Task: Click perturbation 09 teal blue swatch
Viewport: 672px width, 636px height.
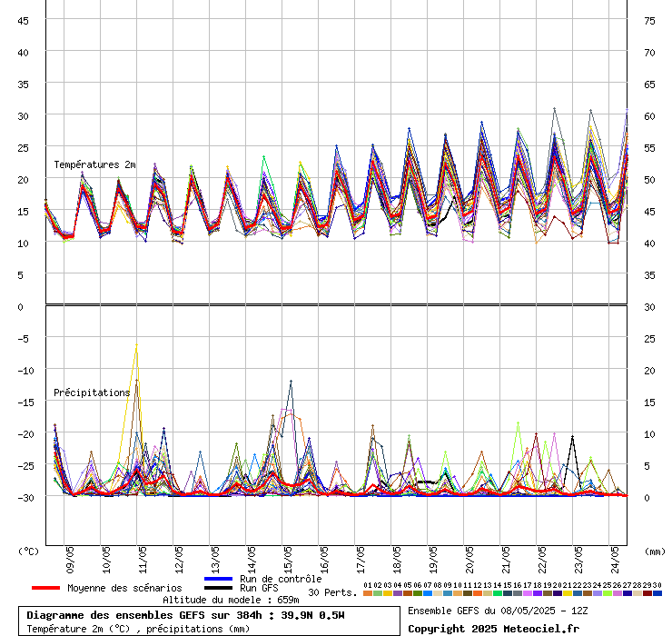Action: click(x=448, y=593)
